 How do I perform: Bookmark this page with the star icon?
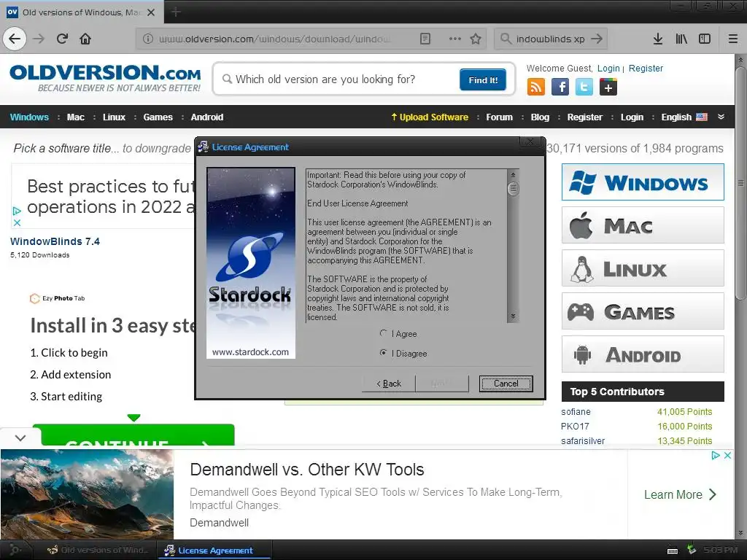pos(476,39)
